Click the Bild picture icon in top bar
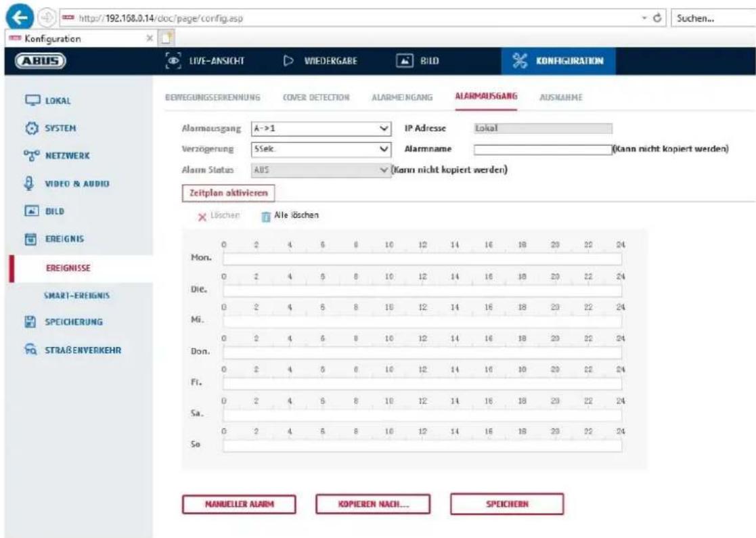The image size is (756, 538). pos(405,61)
